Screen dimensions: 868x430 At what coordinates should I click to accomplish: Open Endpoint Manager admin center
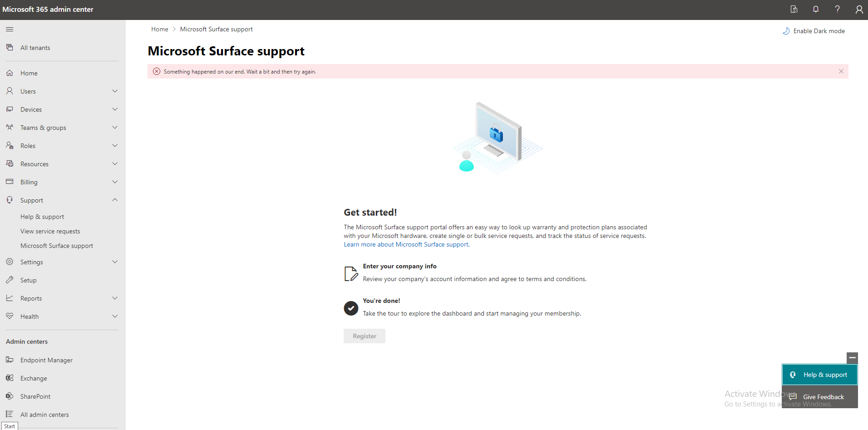[x=46, y=360]
